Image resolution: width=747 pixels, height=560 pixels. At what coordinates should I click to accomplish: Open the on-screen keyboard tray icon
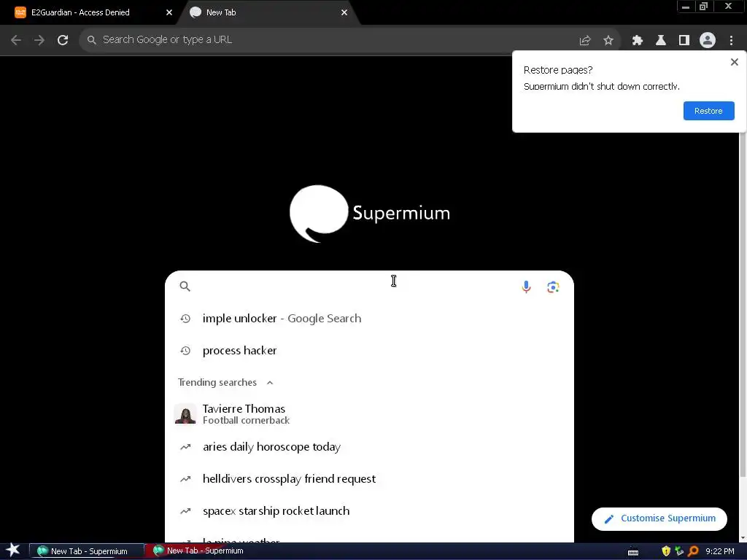click(633, 552)
